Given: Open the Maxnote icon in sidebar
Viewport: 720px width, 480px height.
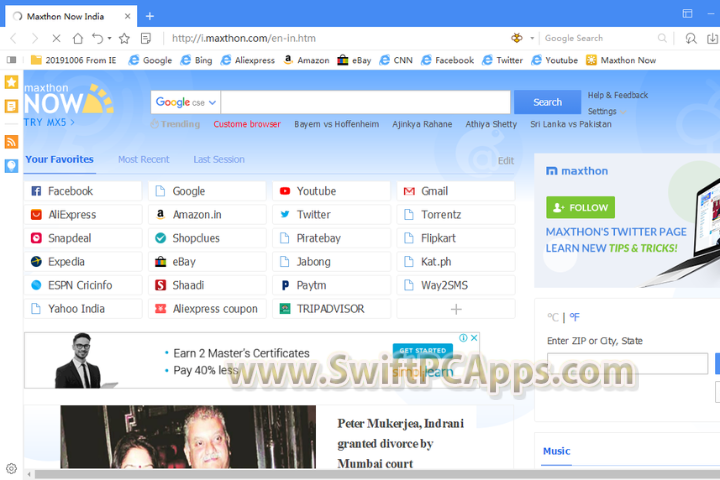Looking at the screenshot, I should 11,106.
